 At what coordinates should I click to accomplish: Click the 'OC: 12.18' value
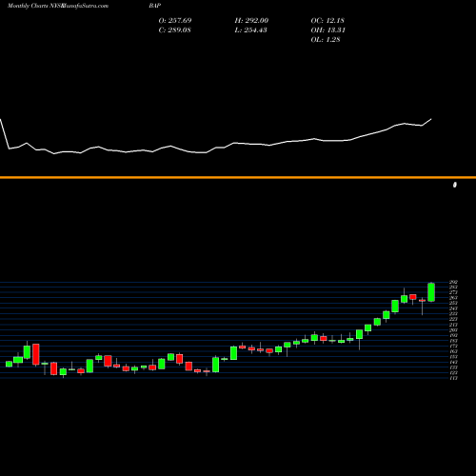tap(327, 21)
